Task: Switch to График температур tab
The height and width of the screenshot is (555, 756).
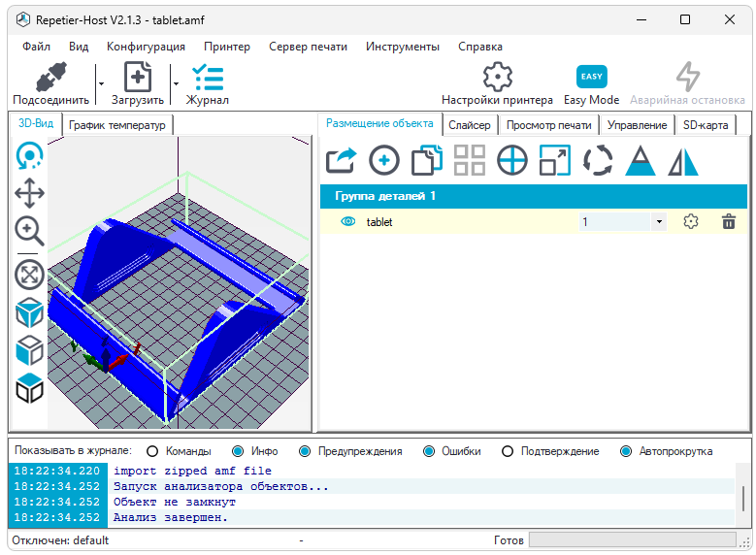Action: (117, 125)
